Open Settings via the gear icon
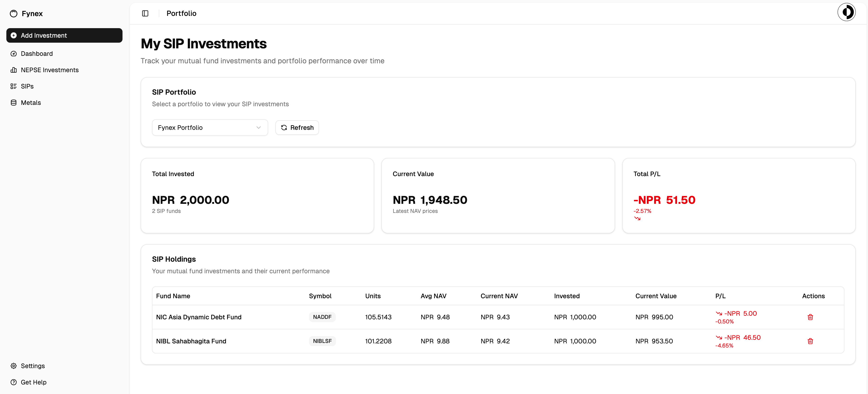Viewport: 868px width, 394px height. pyautogui.click(x=13, y=366)
